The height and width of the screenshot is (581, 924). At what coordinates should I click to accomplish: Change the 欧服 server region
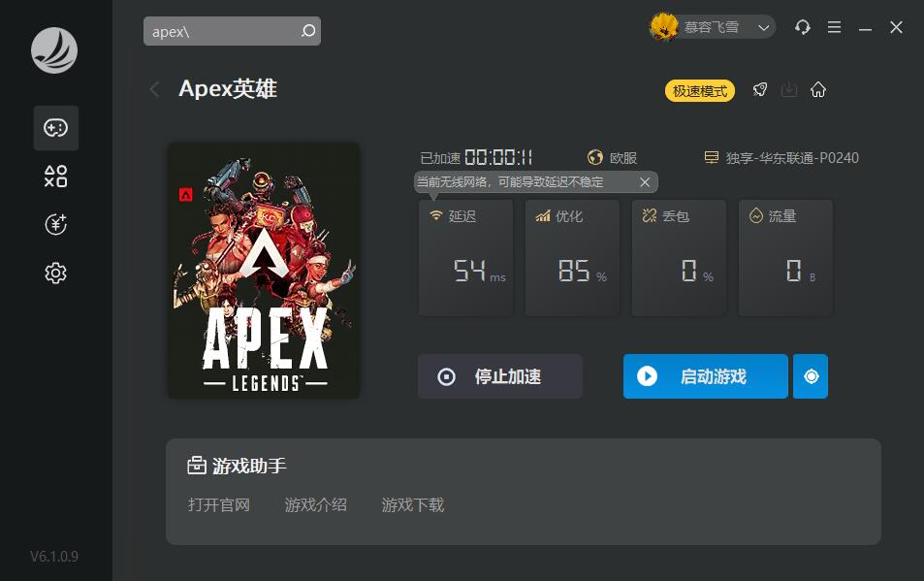pos(613,158)
